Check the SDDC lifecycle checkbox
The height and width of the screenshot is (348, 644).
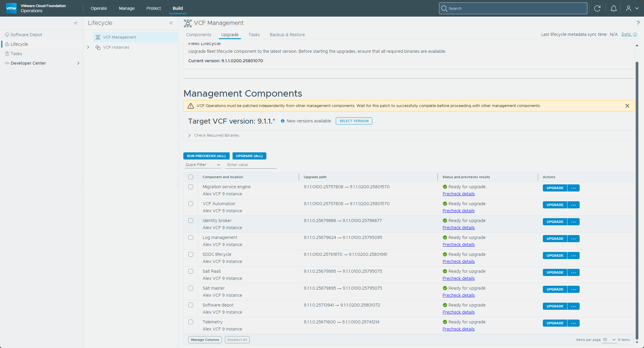(x=191, y=254)
